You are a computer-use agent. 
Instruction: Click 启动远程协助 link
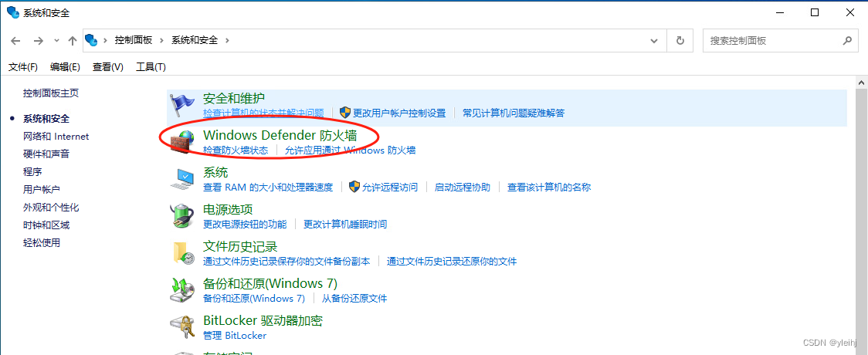tap(463, 187)
